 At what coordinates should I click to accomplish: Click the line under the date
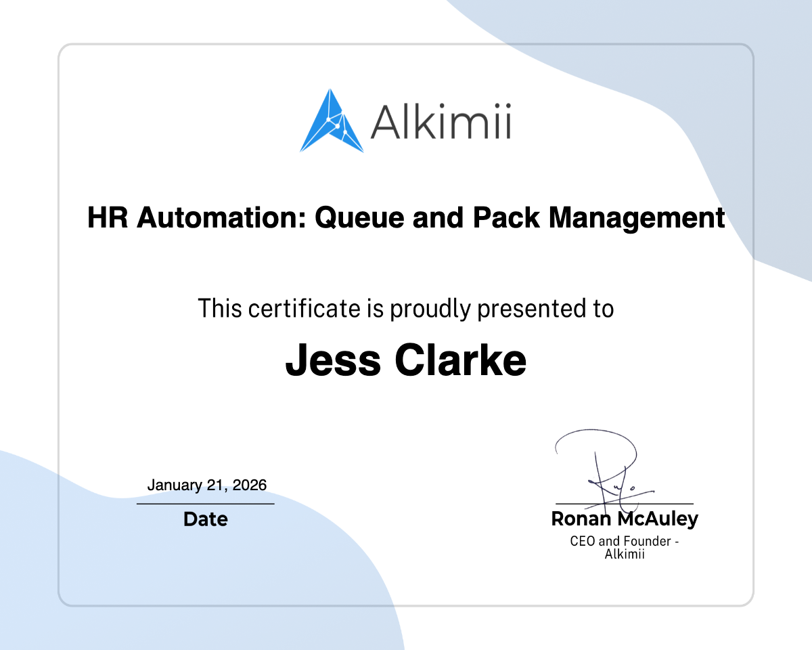click(205, 503)
